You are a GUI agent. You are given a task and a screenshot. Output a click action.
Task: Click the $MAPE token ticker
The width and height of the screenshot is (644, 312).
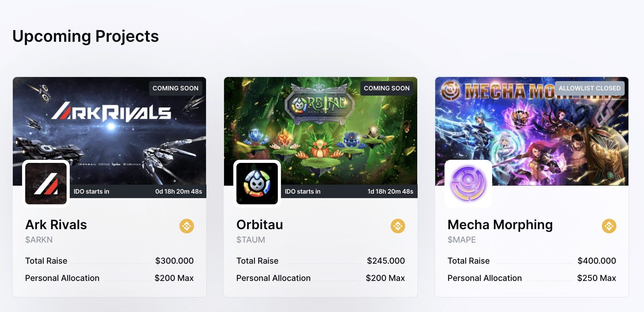pyautogui.click(x=461, y=240)
